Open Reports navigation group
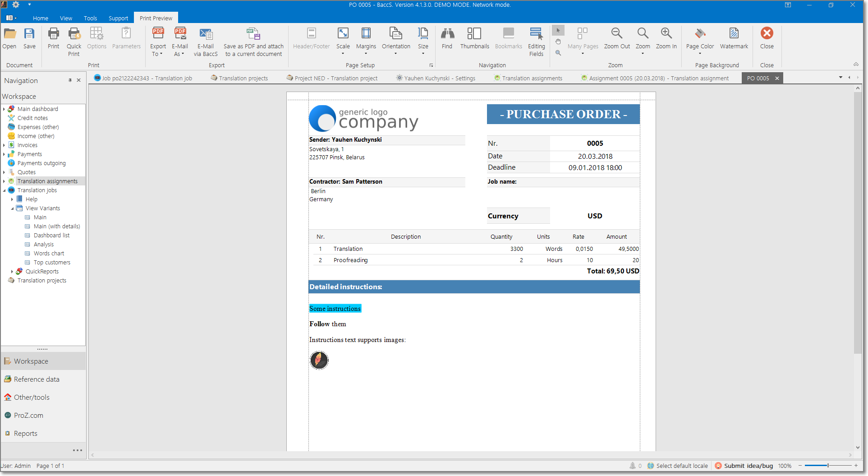This screenshot has width=868, height=476. pyautogui.click(x=43, y=434)
